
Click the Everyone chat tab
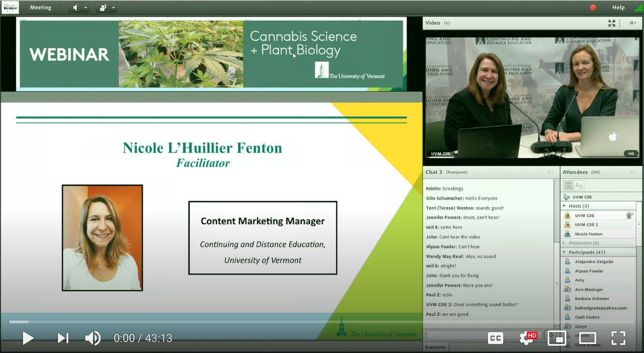[435, 347]
